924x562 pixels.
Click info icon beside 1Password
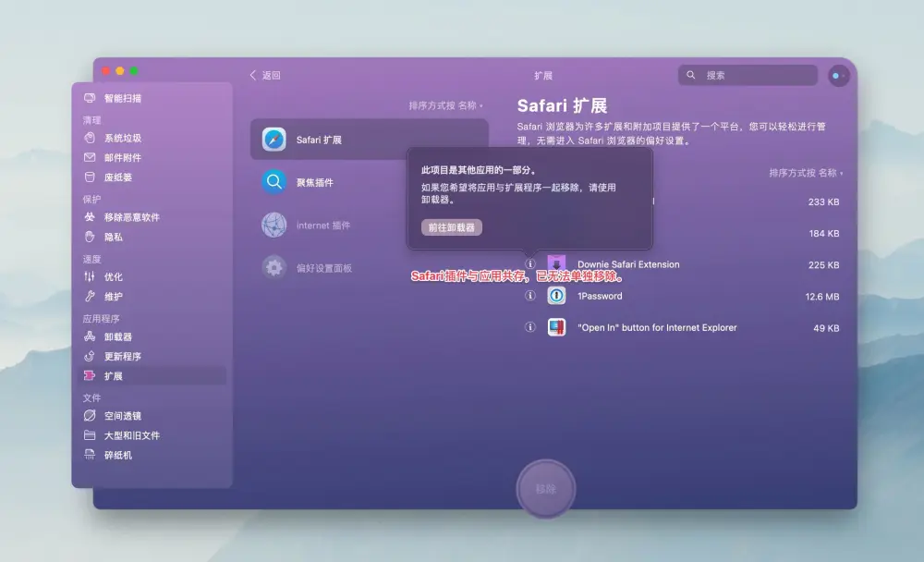click(x=530, y=296)
